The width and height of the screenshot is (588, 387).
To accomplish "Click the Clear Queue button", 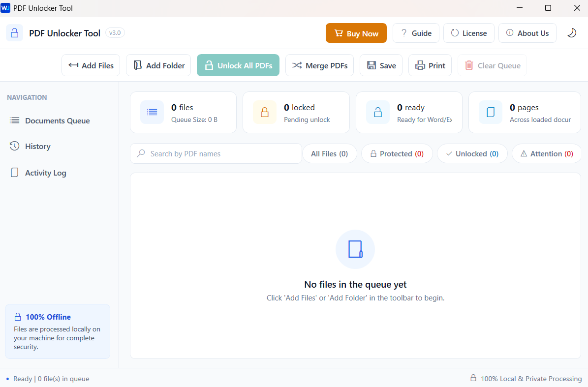I will click(x=493, y=65).
